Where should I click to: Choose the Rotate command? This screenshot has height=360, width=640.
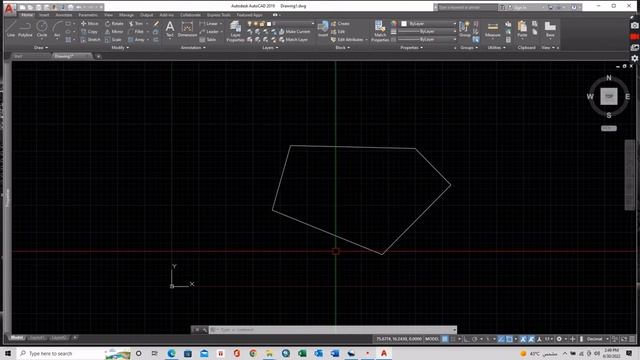pyautogui.click(x=114, y=24)
